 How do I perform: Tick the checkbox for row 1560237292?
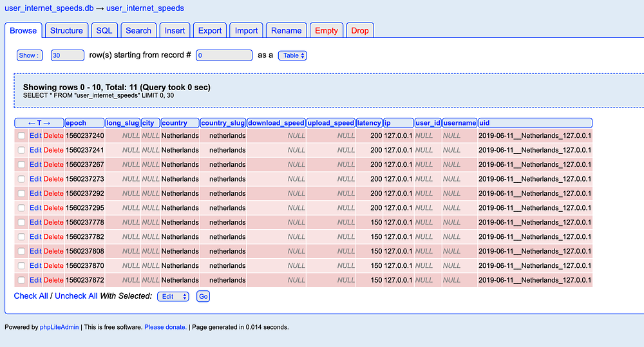pos(21,193)
